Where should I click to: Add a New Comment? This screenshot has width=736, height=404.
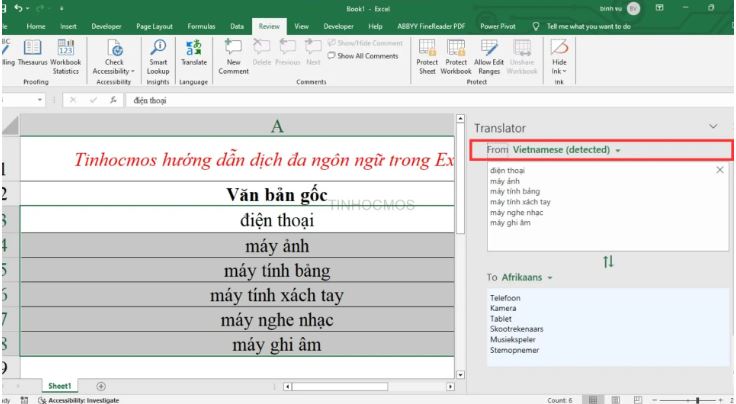(x=233, y=57)
